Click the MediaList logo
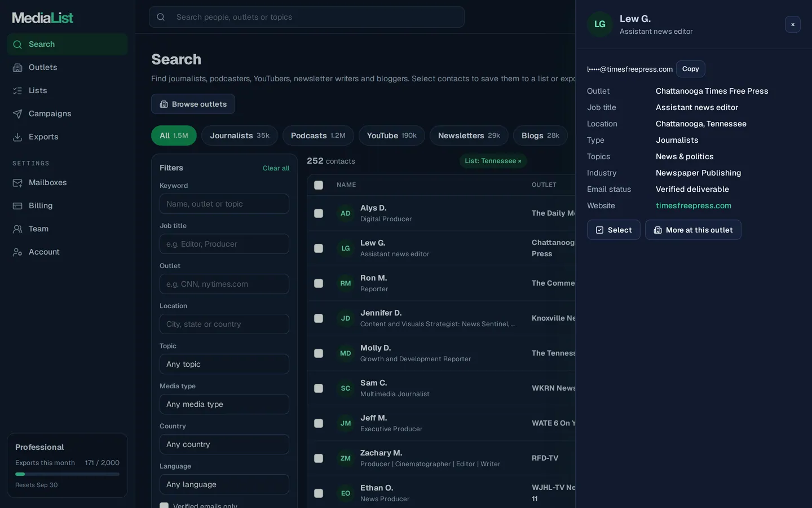The height and width of the screenshot is (508, 812). pos(43,18)
